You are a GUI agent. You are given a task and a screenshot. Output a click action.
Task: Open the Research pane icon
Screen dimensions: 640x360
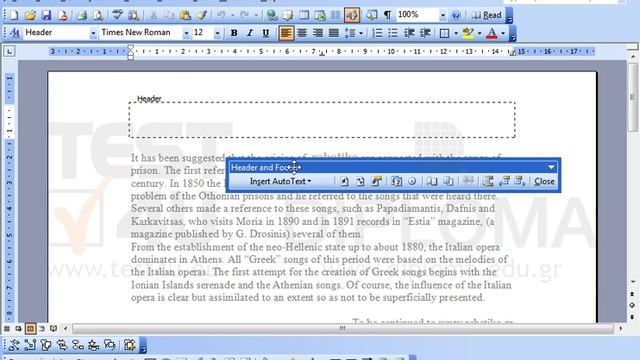tap(133, 16)
